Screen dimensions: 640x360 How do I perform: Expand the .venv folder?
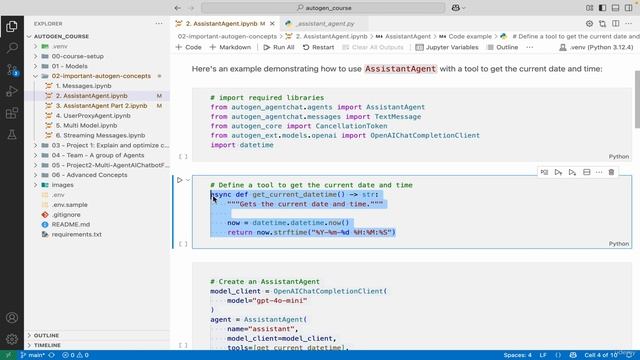[36, 46]
